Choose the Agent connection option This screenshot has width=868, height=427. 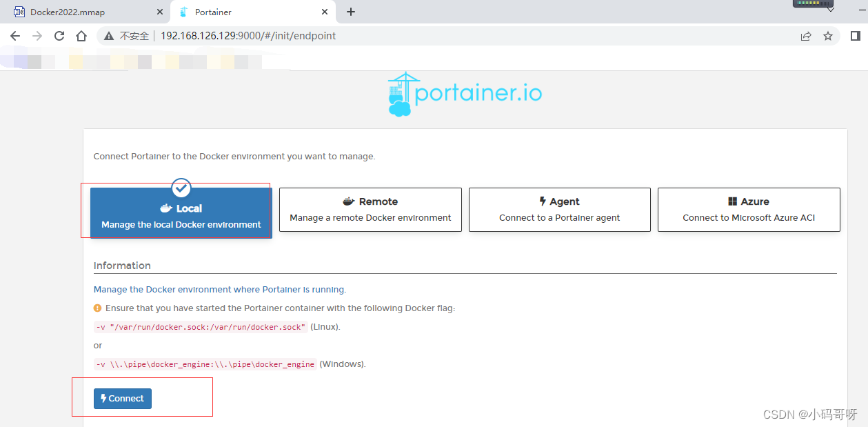click(x=560, y=210)
